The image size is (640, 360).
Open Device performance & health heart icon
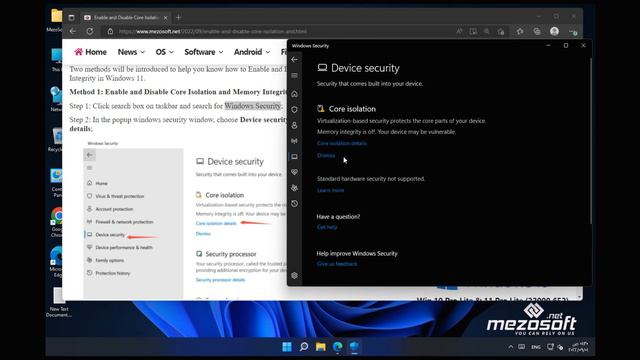click(x=294, y=172)
